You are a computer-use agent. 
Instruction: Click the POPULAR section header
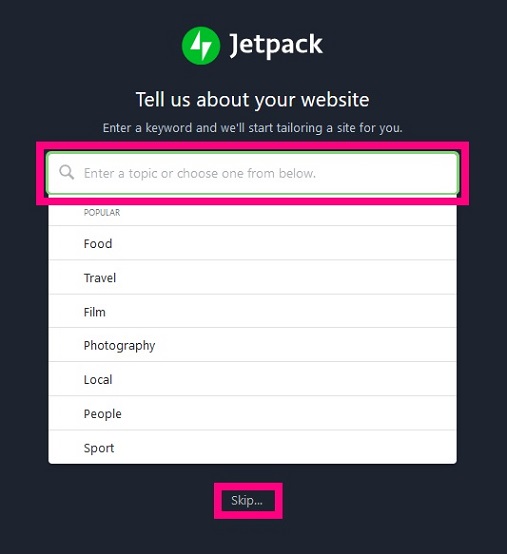(102, 212)
